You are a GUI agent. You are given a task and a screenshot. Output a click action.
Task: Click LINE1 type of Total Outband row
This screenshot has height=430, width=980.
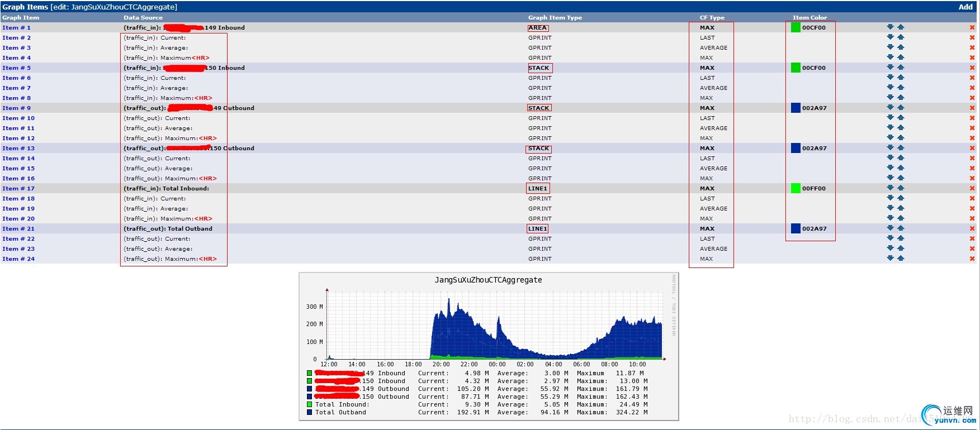pyautogui.click(x=537, y=228)
